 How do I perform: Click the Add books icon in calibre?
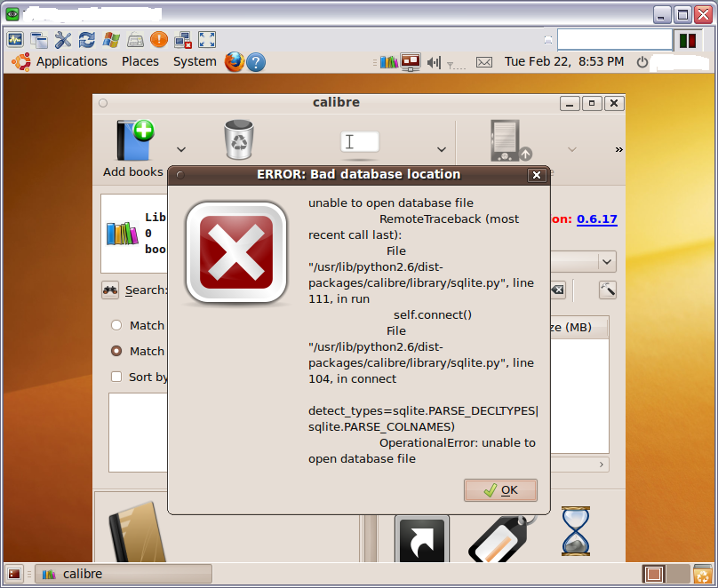tap(135, 140)
